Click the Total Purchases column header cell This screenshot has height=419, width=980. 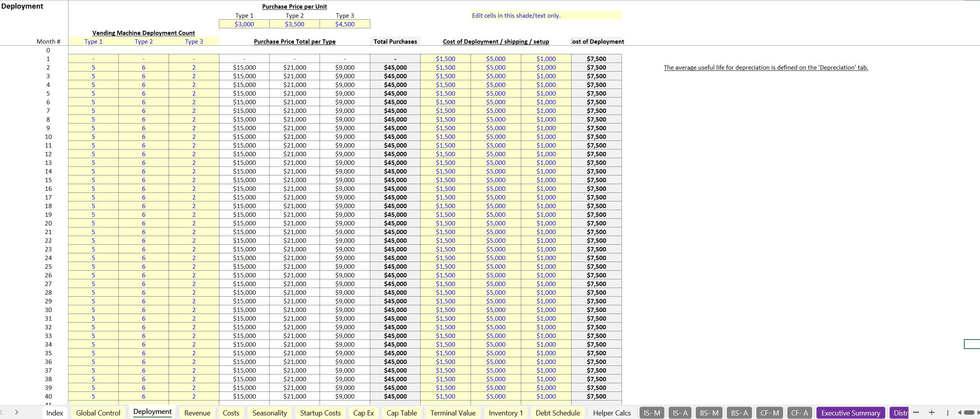[395, 41]
